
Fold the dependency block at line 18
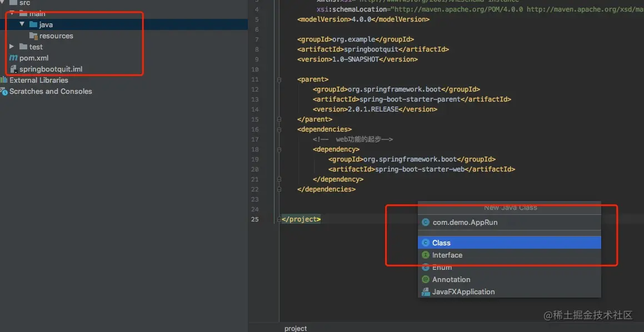(279, 149)
